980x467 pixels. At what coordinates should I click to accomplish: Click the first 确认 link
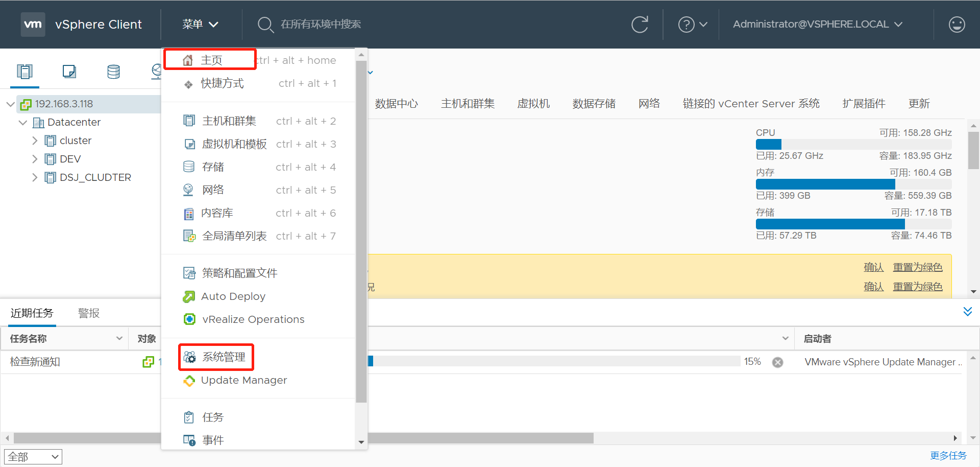click(873, 267)
